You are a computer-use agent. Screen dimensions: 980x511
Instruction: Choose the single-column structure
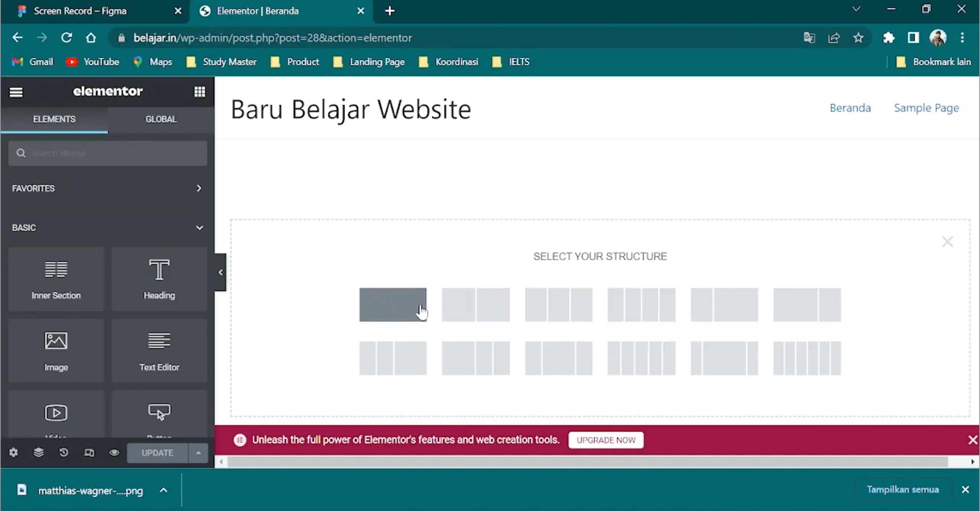pyautogui.click(x=393, y=305)
